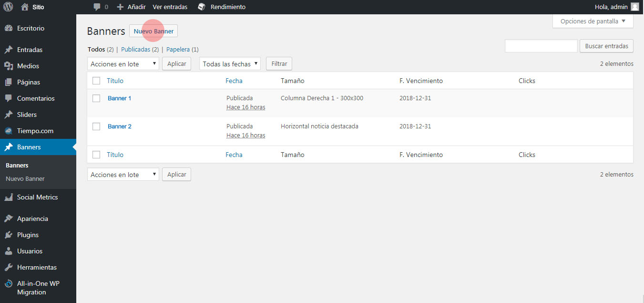Click the admin user avatar

click(x=634, y=7)
